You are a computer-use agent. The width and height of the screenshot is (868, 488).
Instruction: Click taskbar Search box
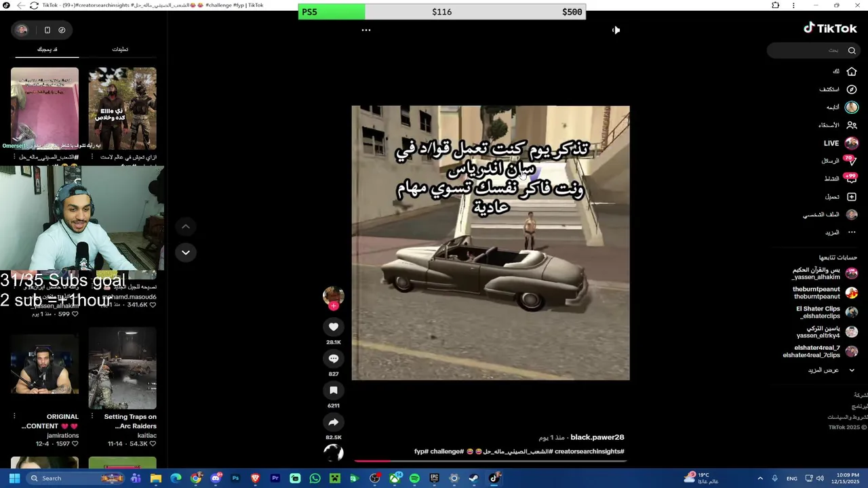coord(75,479)
